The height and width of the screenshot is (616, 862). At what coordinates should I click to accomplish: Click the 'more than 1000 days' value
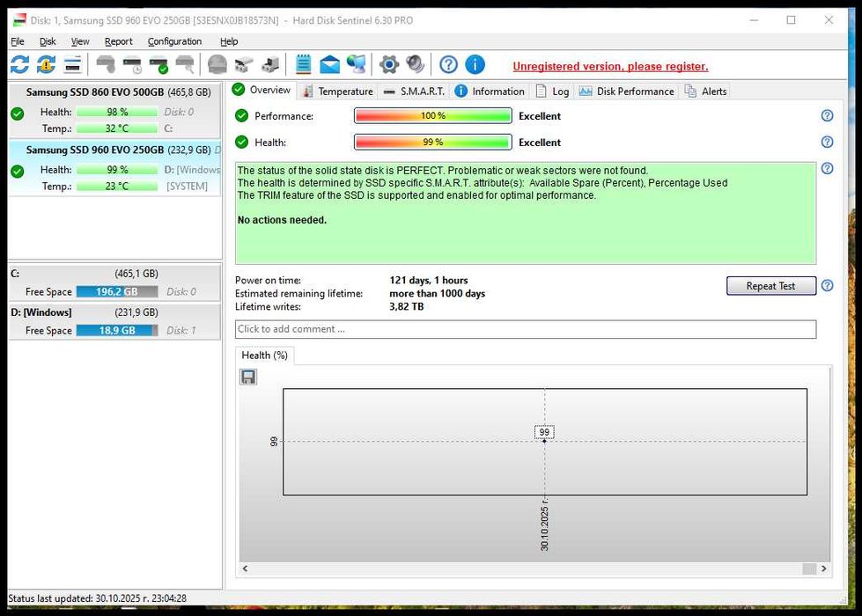437,293
